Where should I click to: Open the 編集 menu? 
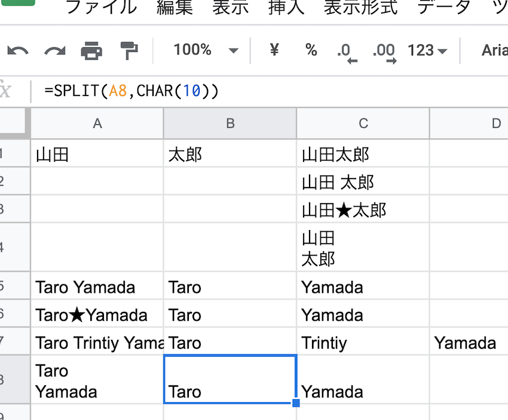175,7
